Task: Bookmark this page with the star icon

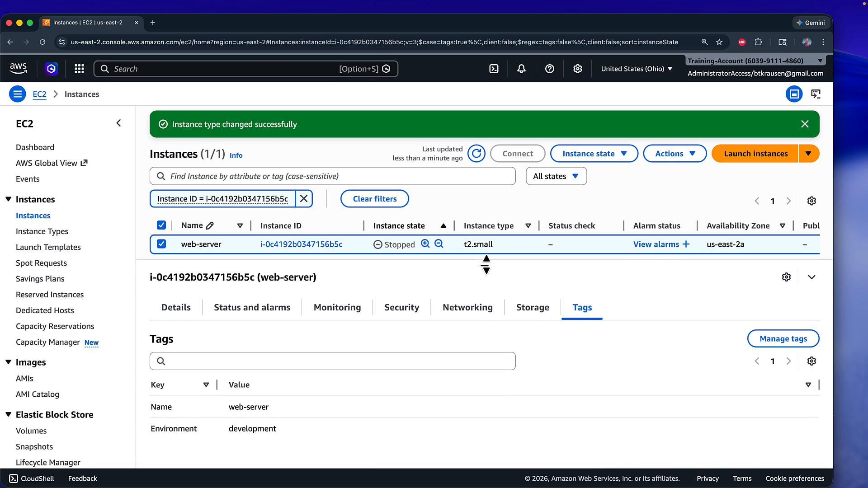Action: point(719,42)
